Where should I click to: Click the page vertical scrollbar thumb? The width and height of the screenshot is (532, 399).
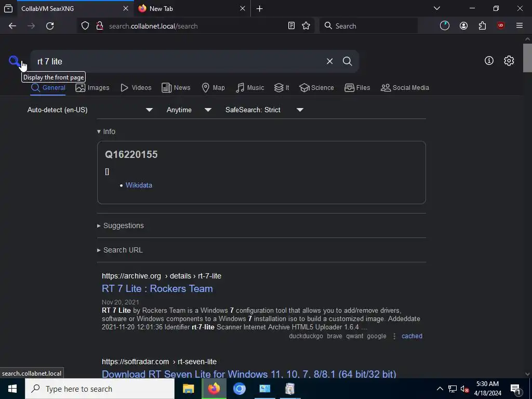527,58
